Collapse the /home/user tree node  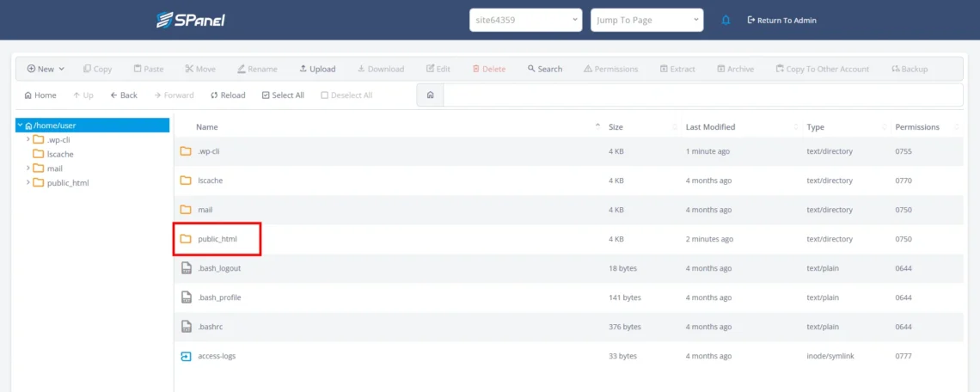tap(20, 126)
